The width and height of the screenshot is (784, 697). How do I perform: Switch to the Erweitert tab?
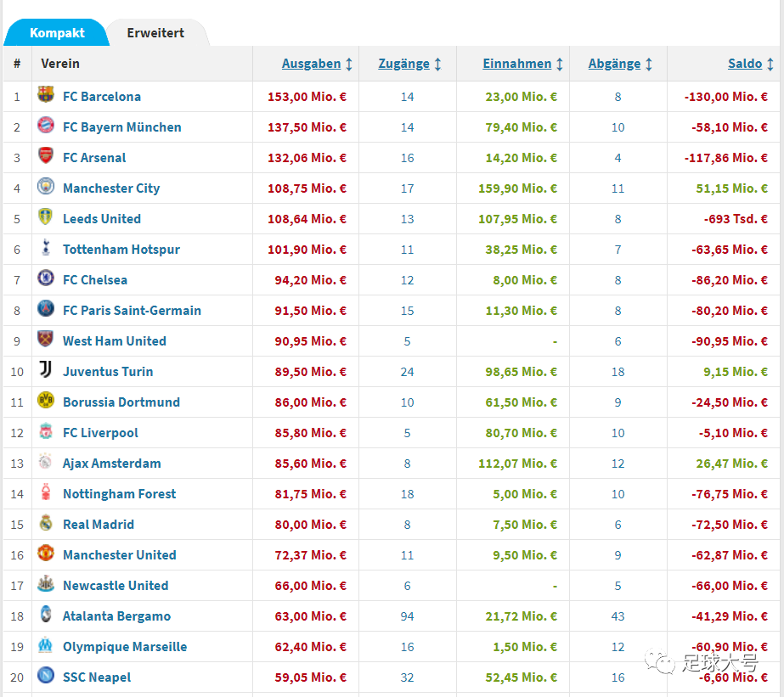click(x=155, y=33)
